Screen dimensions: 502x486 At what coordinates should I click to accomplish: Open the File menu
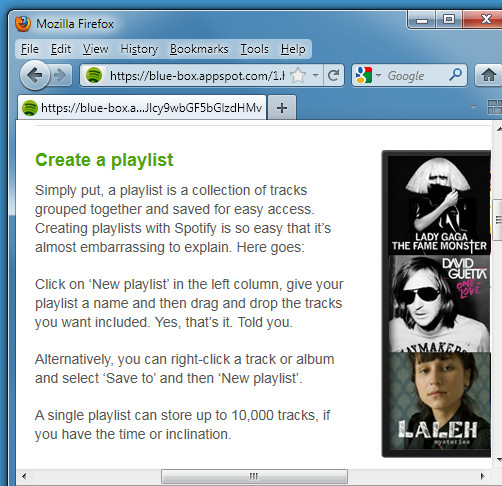pos(30,49)
